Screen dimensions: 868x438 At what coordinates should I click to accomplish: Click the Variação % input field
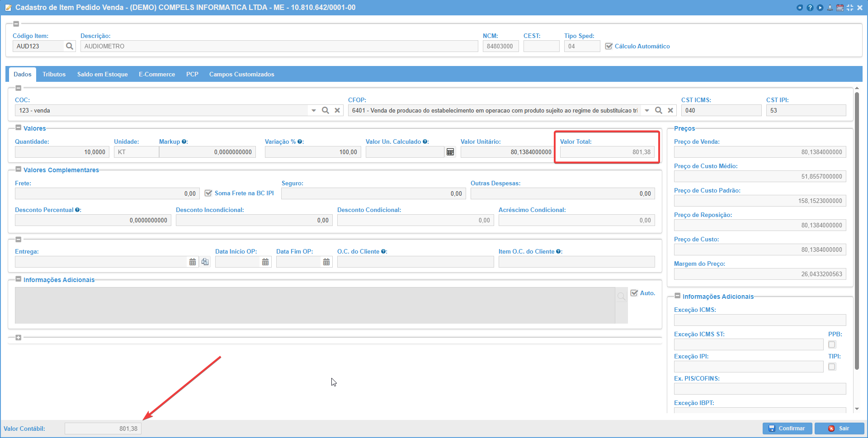(313, 152)
